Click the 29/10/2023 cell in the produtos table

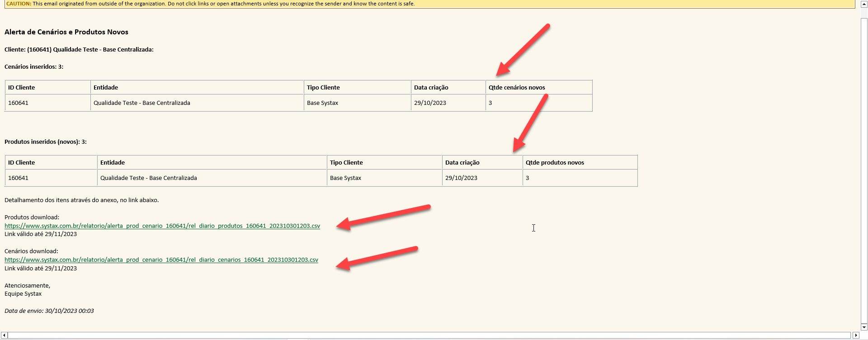tap(461, 178)
